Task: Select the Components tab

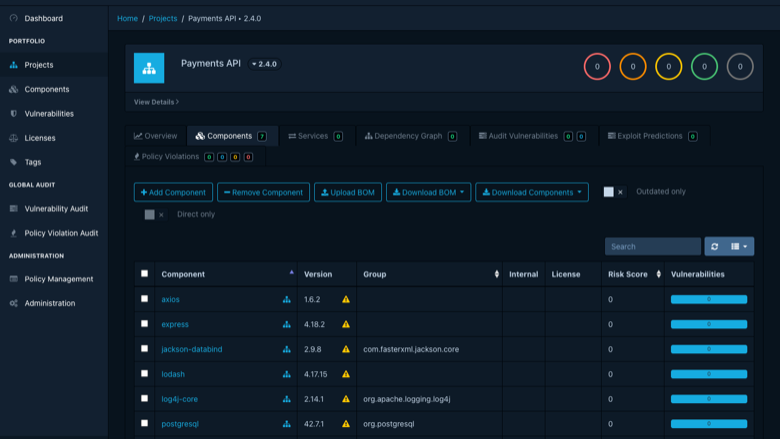Action: 232,136
